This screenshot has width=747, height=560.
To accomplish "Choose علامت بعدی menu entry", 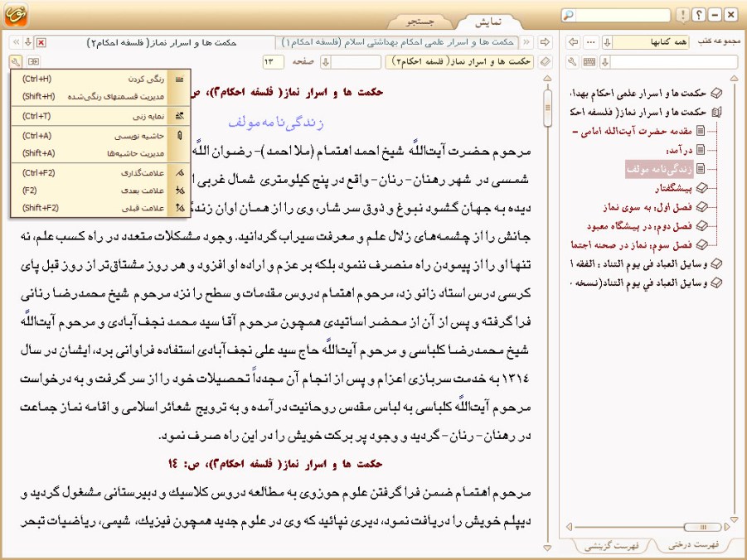I will tap(100, 191).
